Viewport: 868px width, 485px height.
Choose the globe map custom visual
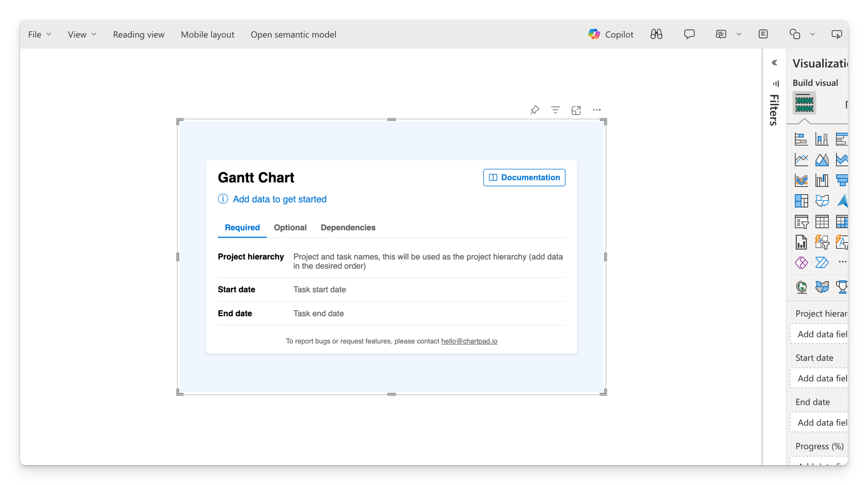coord(801,287)
